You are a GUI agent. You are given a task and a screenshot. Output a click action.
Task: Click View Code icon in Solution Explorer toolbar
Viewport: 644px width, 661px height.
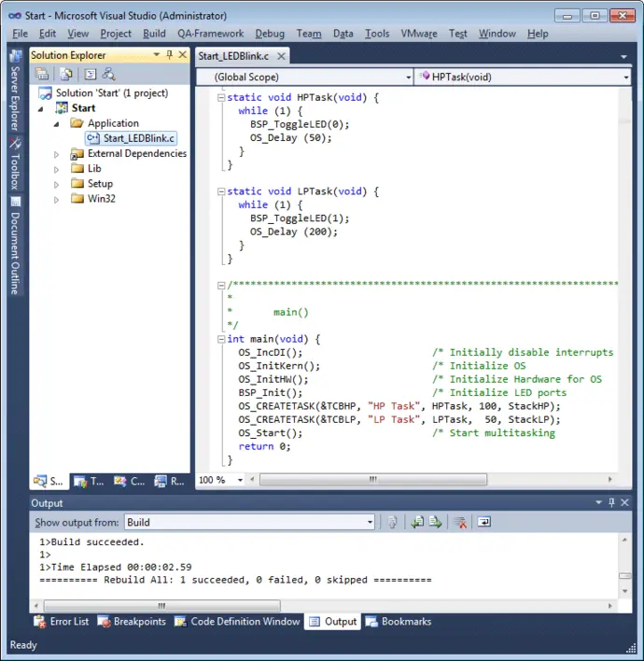91,75
